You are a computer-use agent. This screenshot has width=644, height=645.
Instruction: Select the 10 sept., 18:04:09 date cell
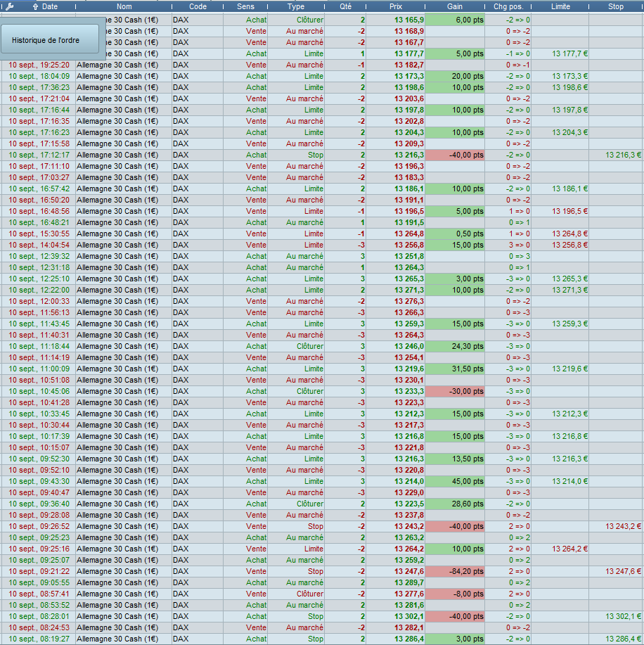tap(39, 76)
